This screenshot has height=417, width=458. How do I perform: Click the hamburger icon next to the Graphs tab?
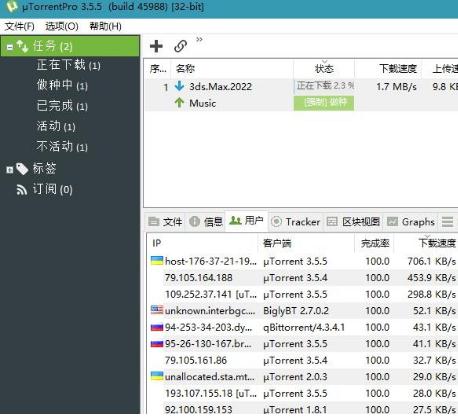[x=447, y=222]
